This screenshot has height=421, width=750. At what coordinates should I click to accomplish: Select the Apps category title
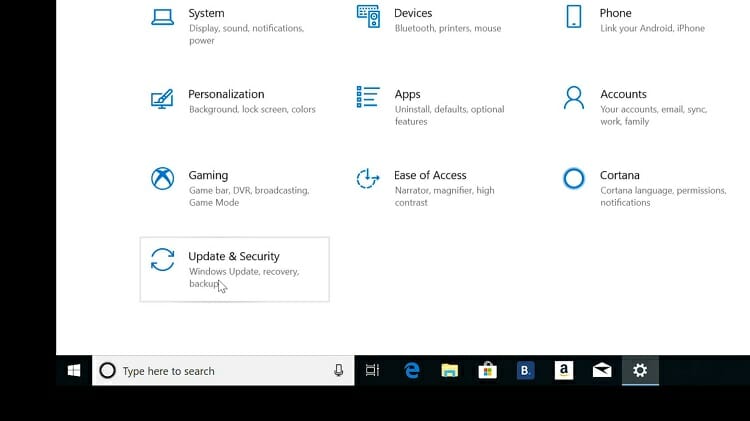pos(408,94)
